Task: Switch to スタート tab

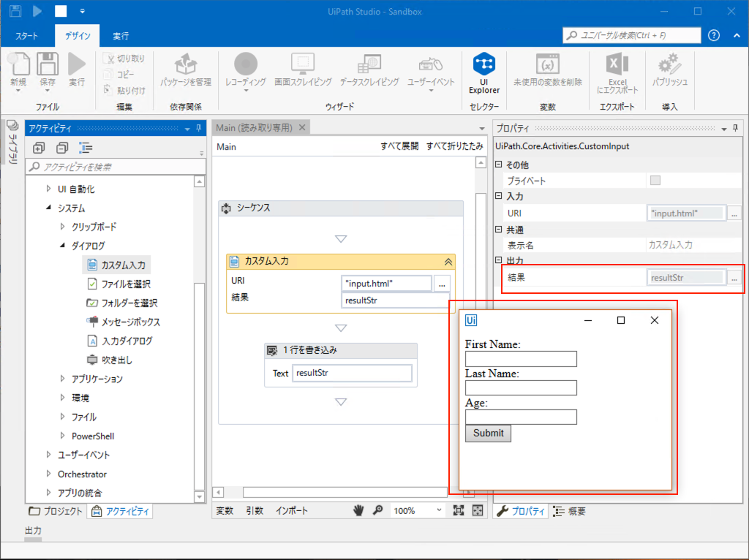Action: pos(26,36)
